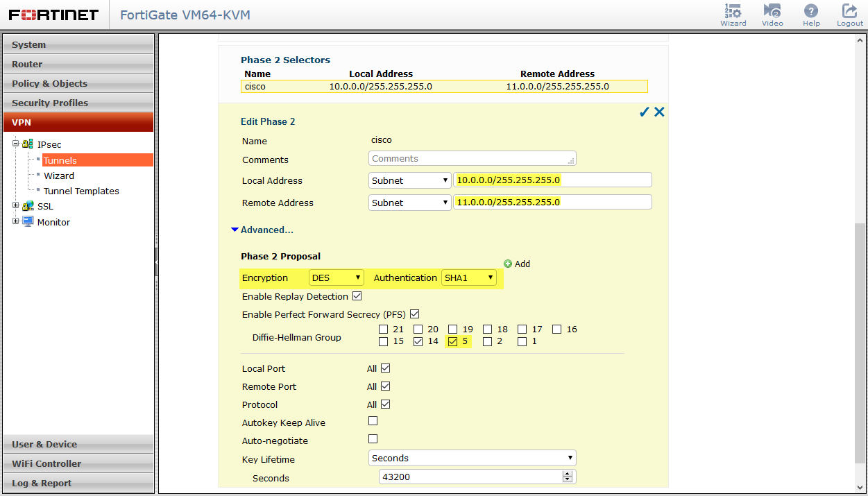Increase Seconds using stepper up arrow
868x496 pixels.
tap(568, 474)
